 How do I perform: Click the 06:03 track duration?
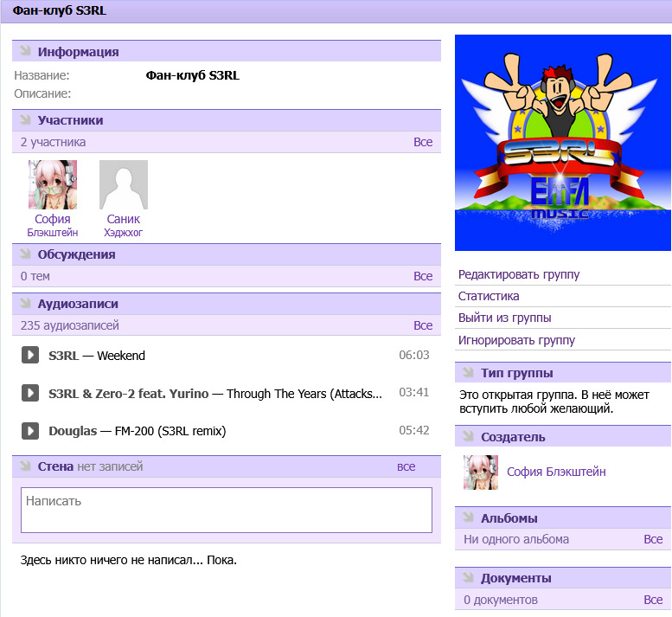[x=414, y=355]
